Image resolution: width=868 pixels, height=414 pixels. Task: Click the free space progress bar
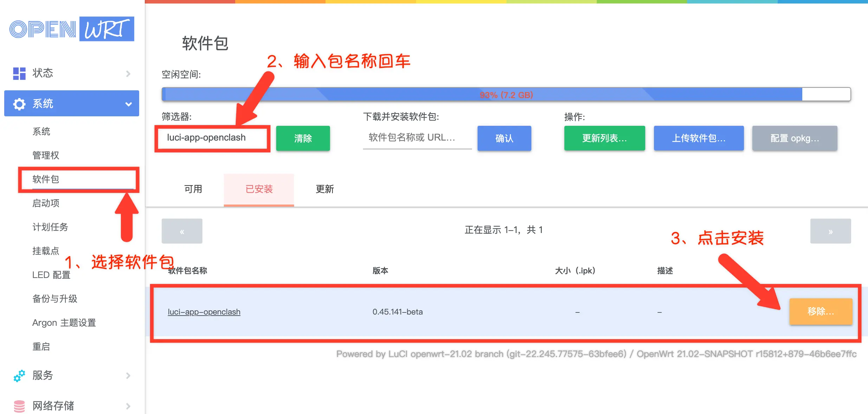coord(506,94)
